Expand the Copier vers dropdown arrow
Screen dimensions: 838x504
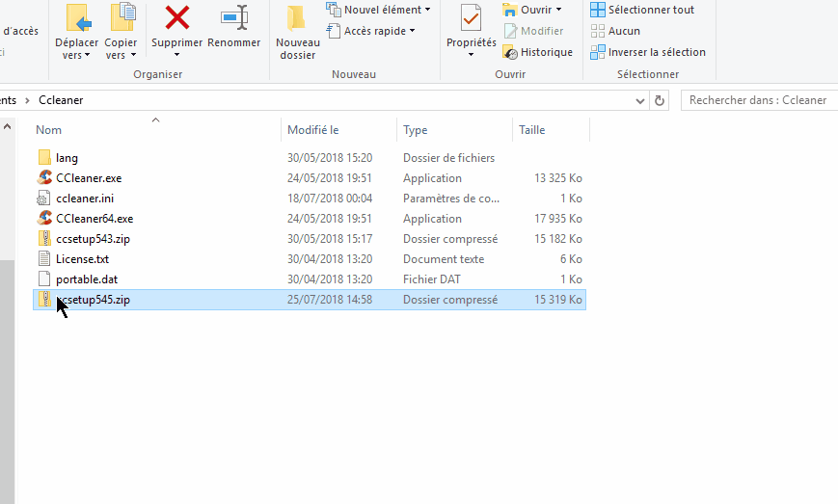tap(134, 55)
